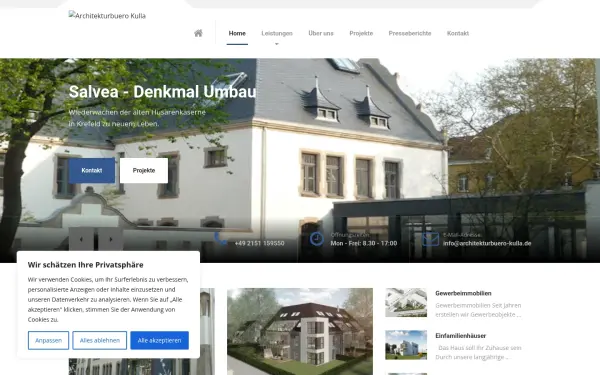Screen dimensions: 600x375
Task: Show the previous slide with the left arrow
Action: [81, 239]
